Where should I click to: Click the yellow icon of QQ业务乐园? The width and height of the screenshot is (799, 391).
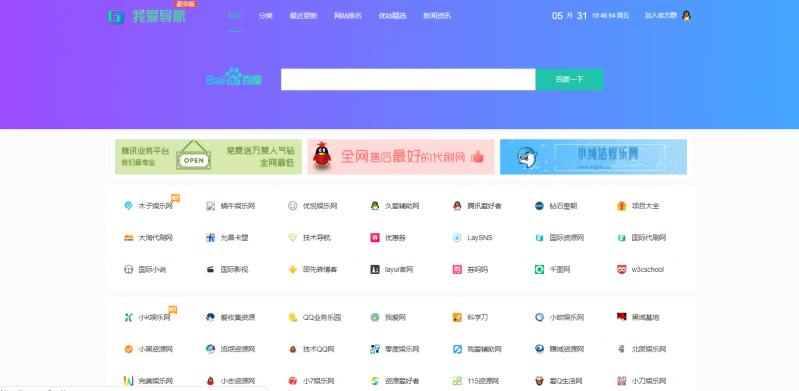pyautogui.click(x=292, y=318)
